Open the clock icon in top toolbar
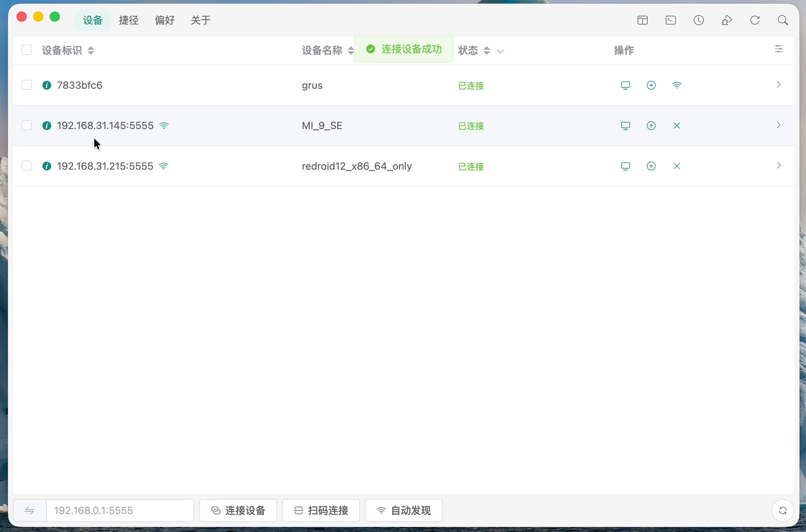The image size is (806, 532). (x=699, y=20)
